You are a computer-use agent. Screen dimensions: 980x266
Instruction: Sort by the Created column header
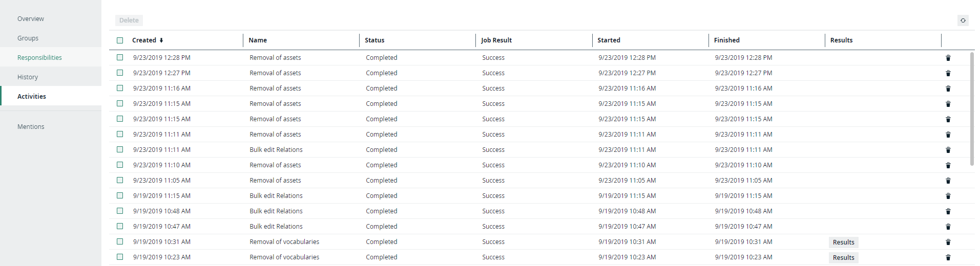click(144, 40)
